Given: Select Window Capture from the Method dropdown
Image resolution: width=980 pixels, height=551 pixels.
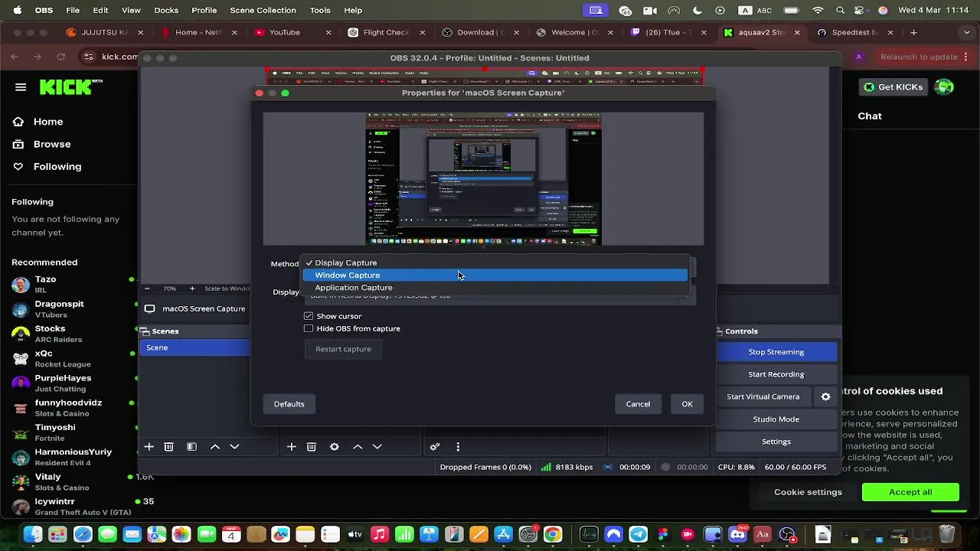Looking at the screenshot, I should tap(495, 275).
